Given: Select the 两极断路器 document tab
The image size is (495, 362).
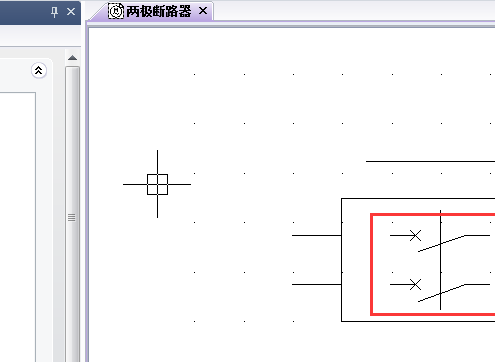Looking at the screenshot, I should [x=158, y=11].
